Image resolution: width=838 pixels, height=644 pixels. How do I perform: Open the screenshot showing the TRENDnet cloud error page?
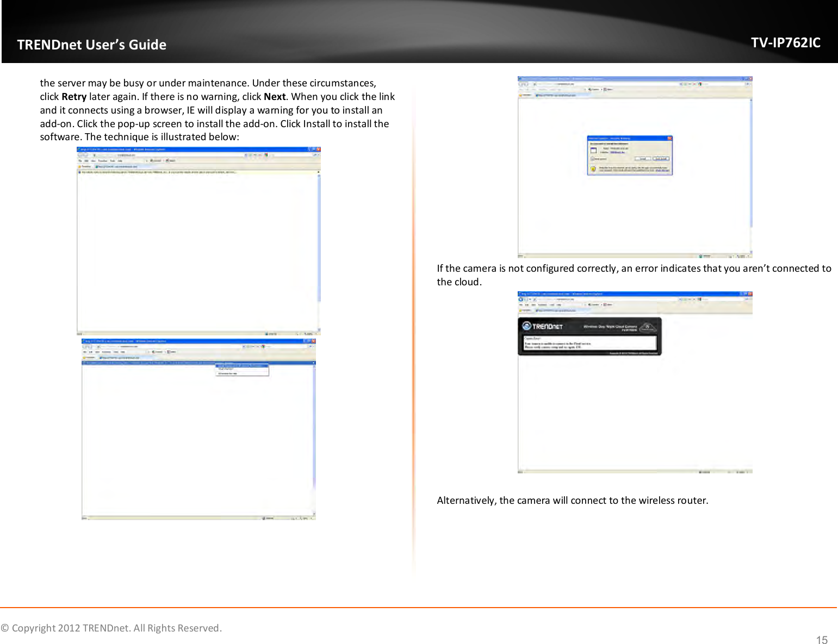[635, 383]
